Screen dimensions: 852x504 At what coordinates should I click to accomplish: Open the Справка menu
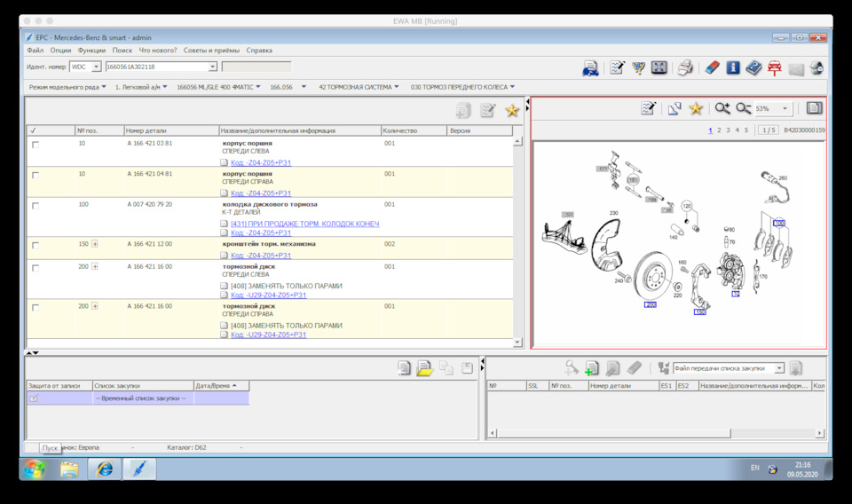point(259,51)
